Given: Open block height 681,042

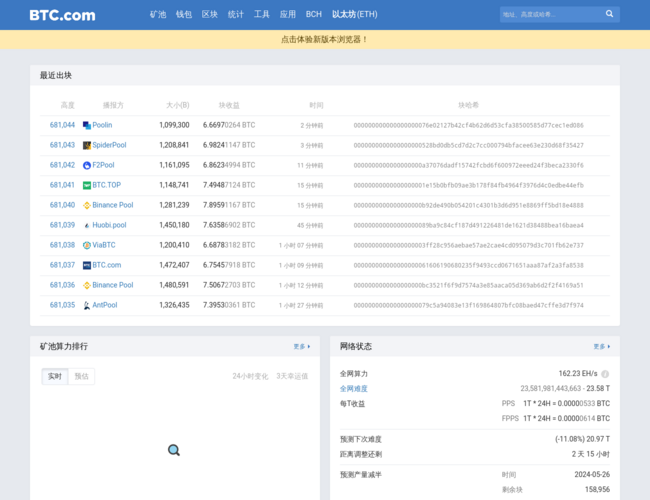Looking at the screenshot, I should (x=62, y=165).
